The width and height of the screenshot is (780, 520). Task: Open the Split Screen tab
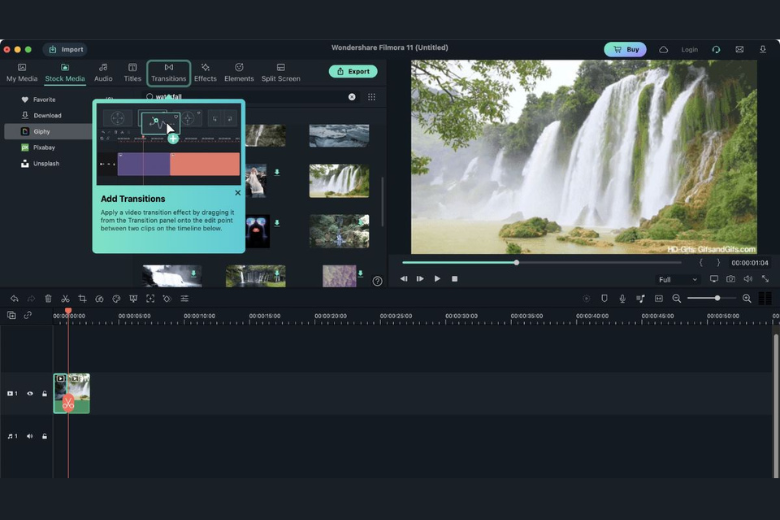click(x=281, y=73)
